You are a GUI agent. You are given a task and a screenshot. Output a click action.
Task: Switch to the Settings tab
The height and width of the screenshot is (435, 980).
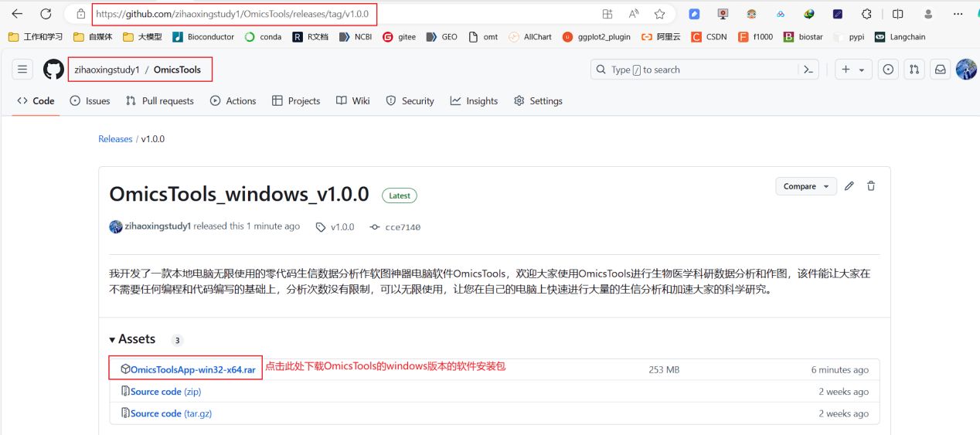coord(538,101)
